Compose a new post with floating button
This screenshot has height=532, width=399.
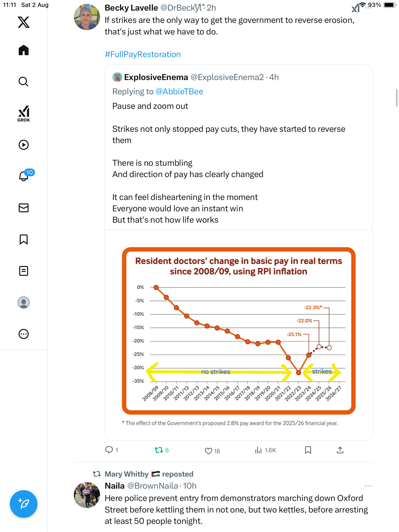coord(24,504)
